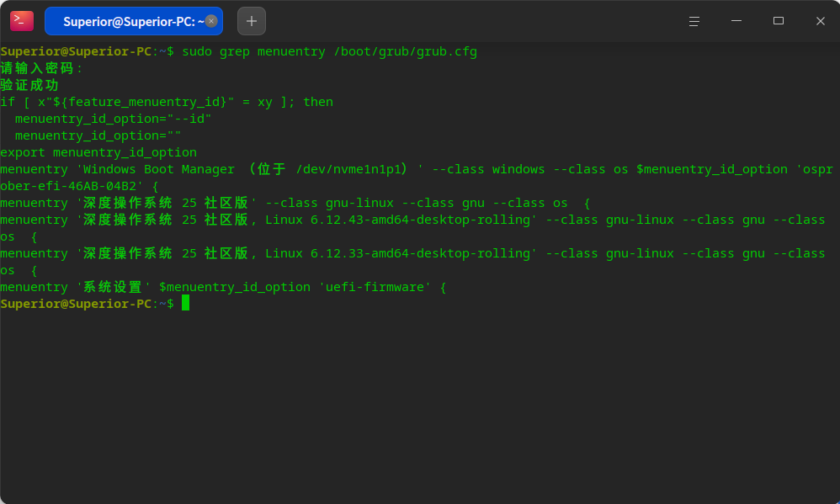Click the 'Linux 6.12.33-amd64-desktop-rolling' text
The image size is (840, 504).
[x=397, y=254]
